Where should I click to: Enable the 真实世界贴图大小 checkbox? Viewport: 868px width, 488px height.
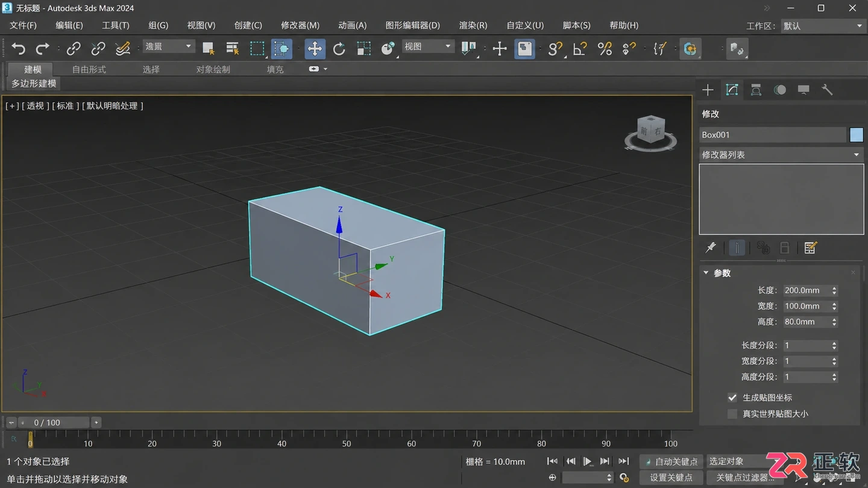(732, 414)
